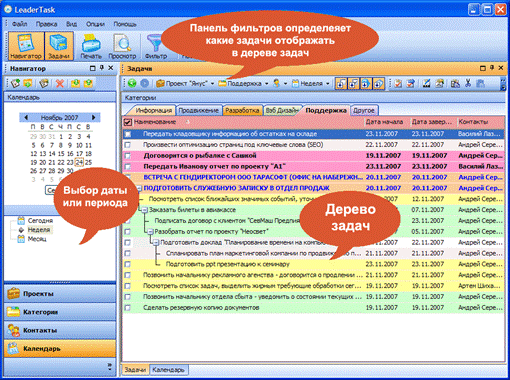Check the 'Позвонить начальнику рекламного агенства' task
The height and width of the screenshot is (380, 510).
pyautogui.click(x=128, y=275)
